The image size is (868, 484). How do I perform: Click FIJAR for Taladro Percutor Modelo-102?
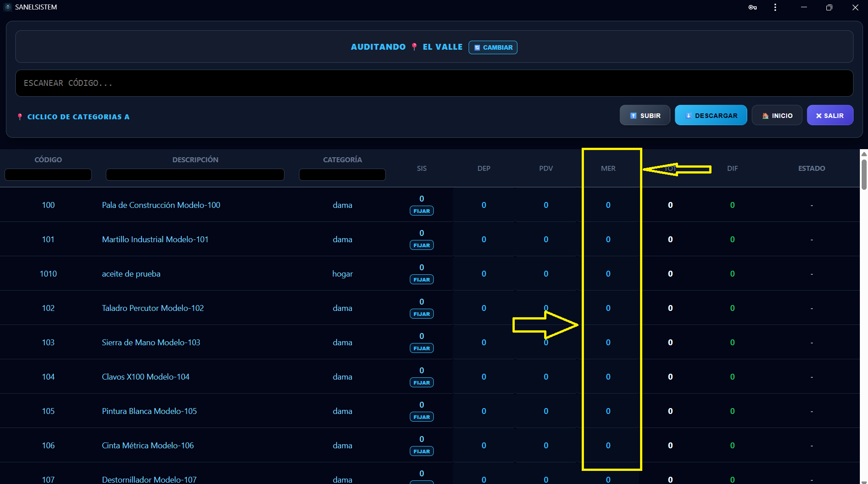[422, 314]
